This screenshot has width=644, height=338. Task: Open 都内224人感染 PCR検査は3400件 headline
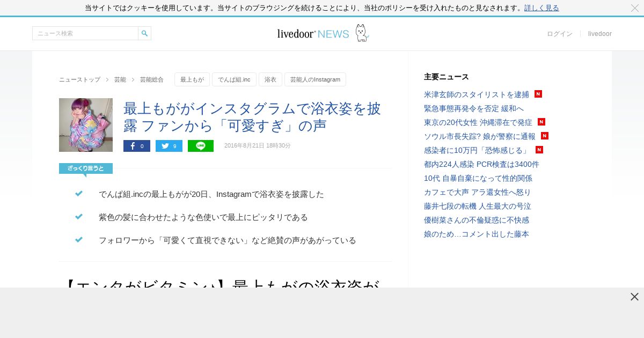point(481,164)
